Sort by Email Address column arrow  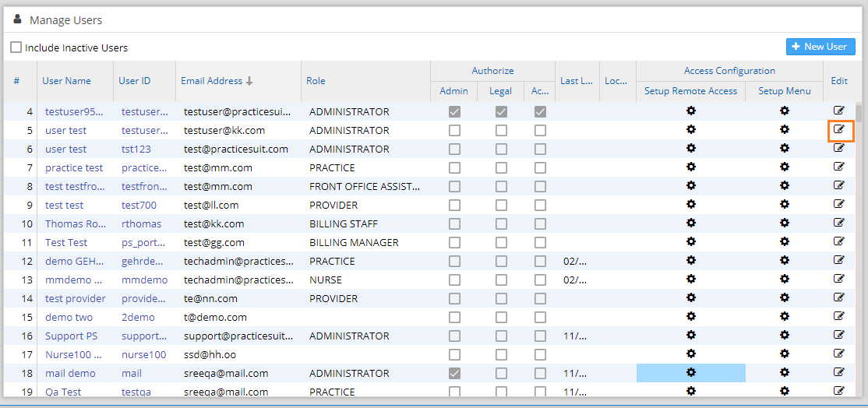(249, 81)
